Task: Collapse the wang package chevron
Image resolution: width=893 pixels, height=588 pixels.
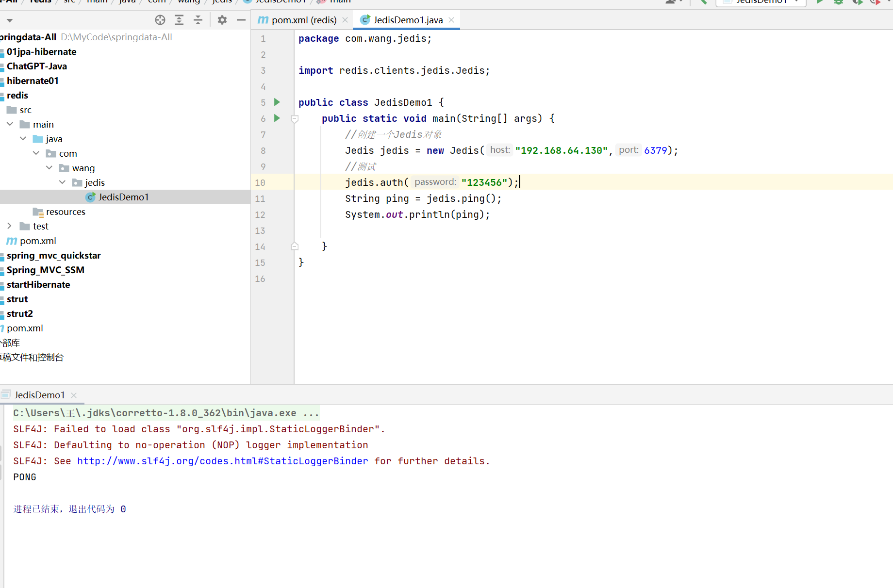Action: coord(49,168)
